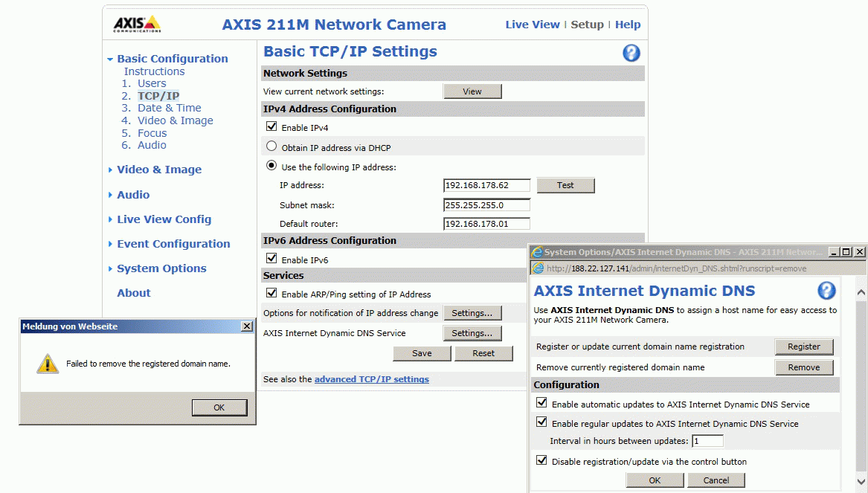The image size is (868, 493).
Task: Go to step 5 Focus
Action: pyautogui.click(x=152, y=133)
